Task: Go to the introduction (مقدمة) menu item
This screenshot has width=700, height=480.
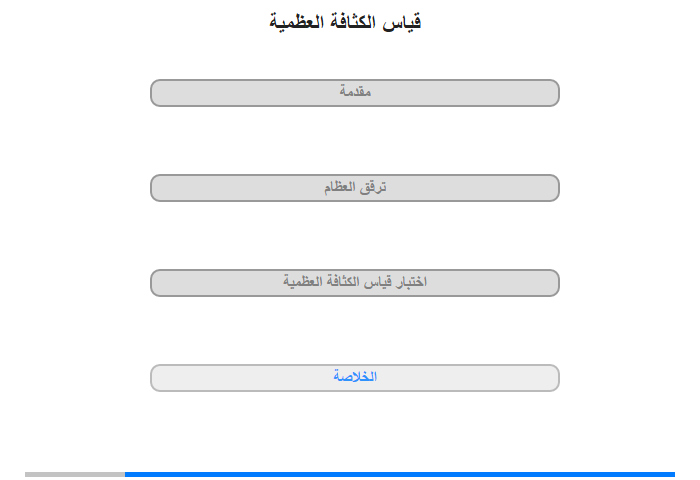Action: pos(354,93)
